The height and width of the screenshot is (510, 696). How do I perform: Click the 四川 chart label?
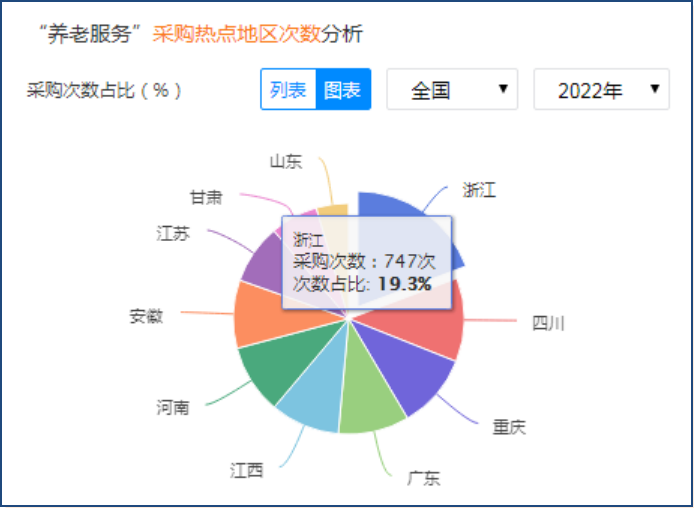[549, 322]
